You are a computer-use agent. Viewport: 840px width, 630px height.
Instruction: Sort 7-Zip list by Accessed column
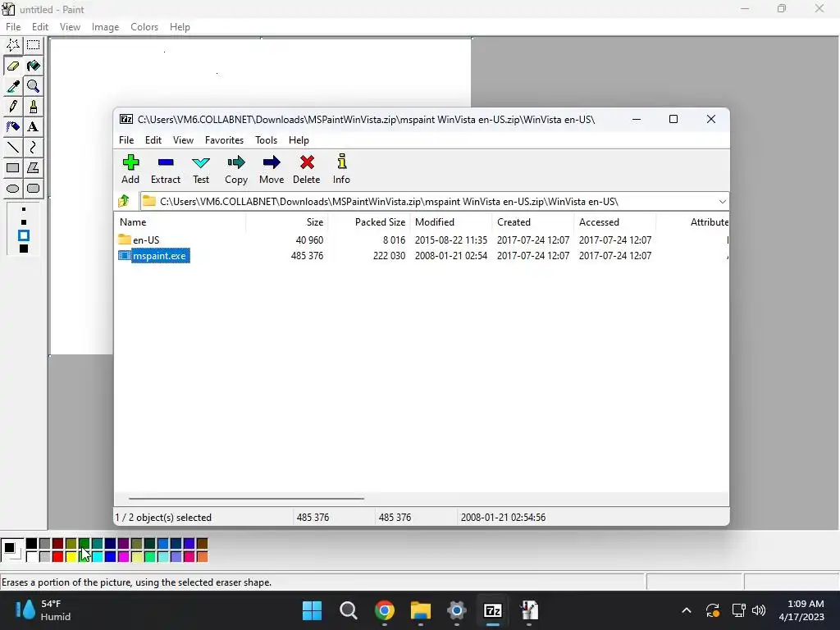(x=615, y=221)
